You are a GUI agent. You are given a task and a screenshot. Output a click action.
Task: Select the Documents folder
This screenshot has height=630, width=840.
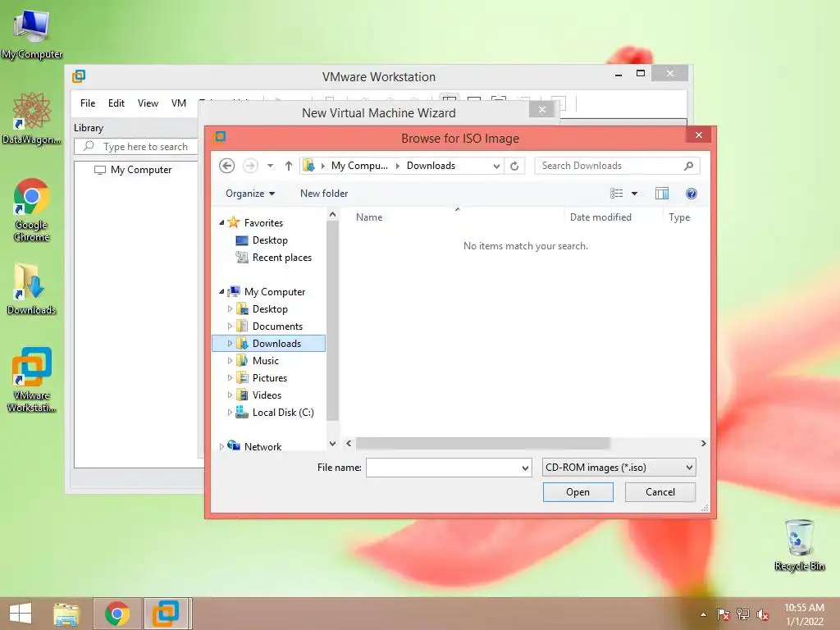269,326
